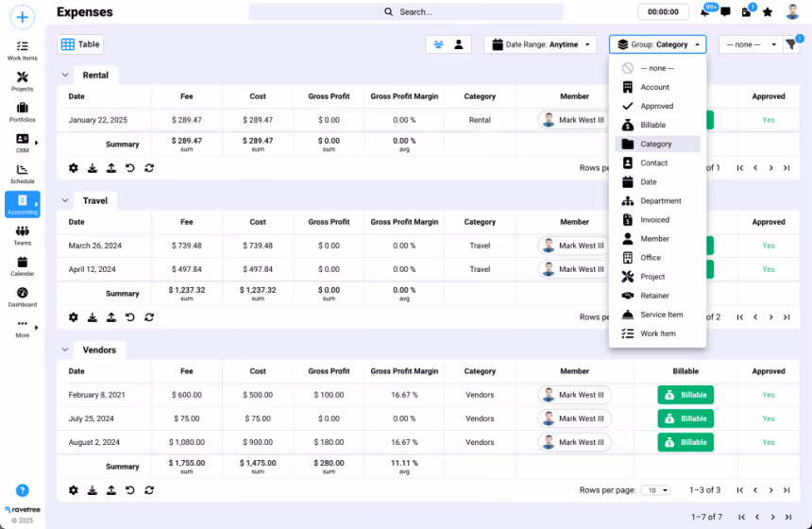The image size is (812, 529).
Task: Click Mark West III chip in Rental row
Action: 574,120
